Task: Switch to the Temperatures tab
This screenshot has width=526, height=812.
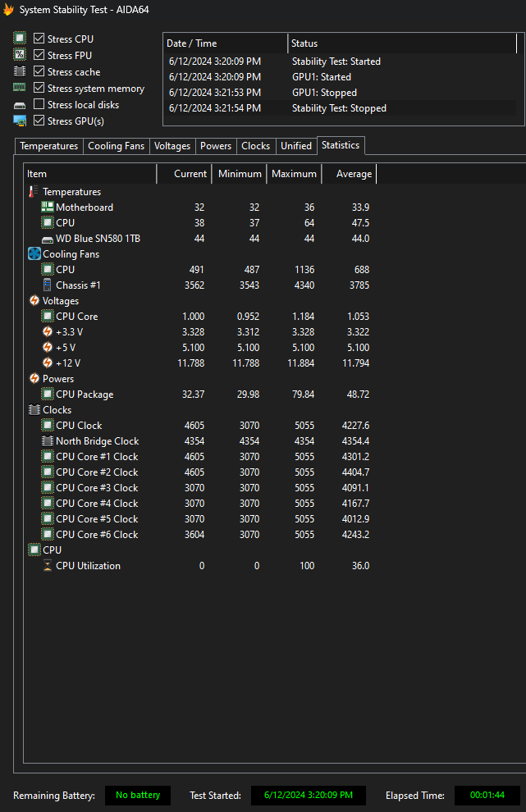Action: point(49,146)
